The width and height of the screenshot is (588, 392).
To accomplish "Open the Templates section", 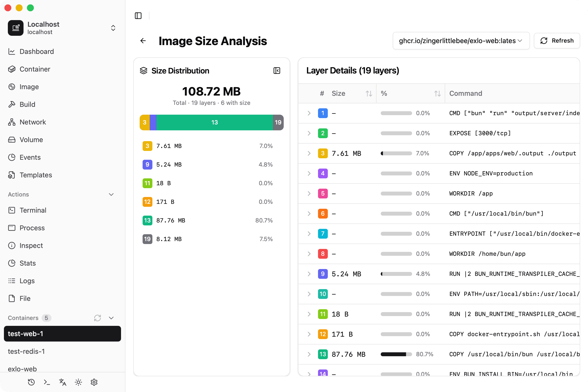I will (x=36, y=175).
